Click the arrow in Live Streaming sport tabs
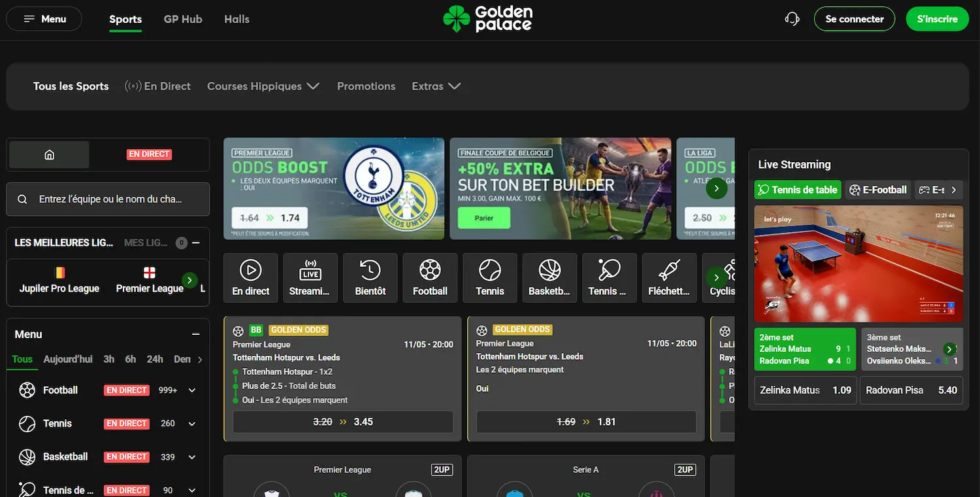This screenshot has width=980, height=497. coord(954,190)
